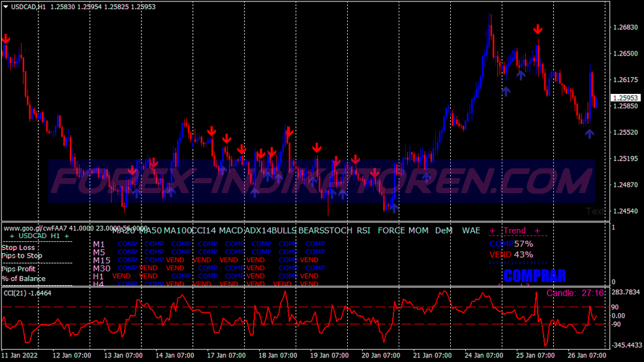Image resolution: width=644 pixels, height=362 pixels.
Task: Open the www.goo.gl indicator link
Action: pos(36,228)
